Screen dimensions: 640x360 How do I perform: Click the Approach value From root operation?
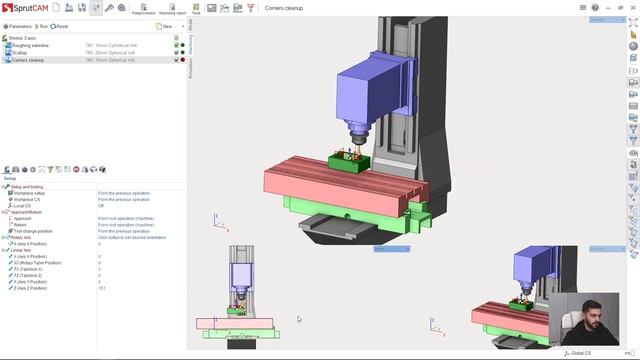[126, 219]
